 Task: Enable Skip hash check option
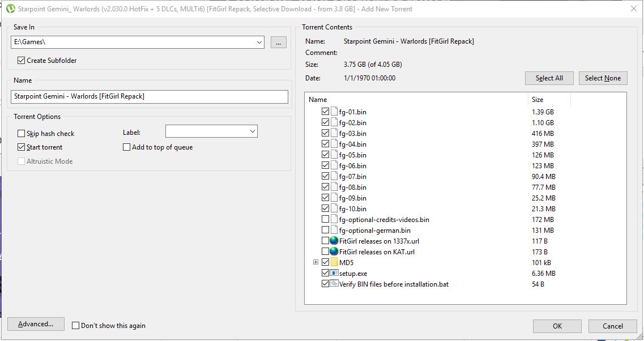(22, 134)
